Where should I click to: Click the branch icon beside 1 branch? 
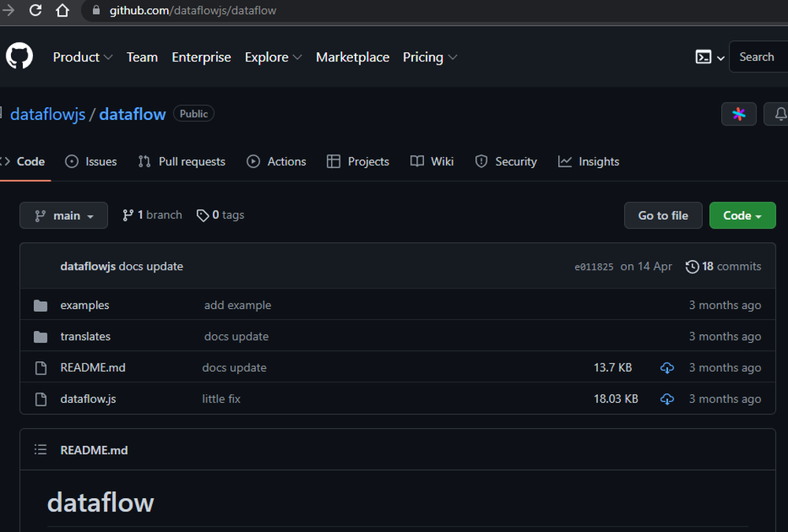click(x=128, y=215)
